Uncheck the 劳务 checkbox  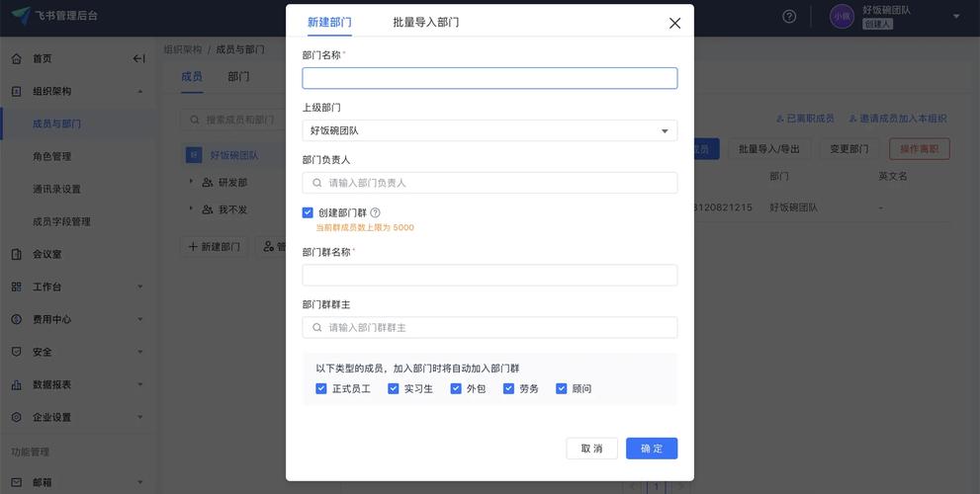pos(508,388)
